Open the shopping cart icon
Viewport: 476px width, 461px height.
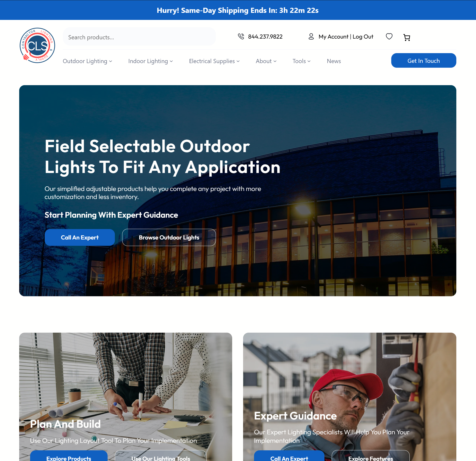pyautogui.click(x=407, y=37)
